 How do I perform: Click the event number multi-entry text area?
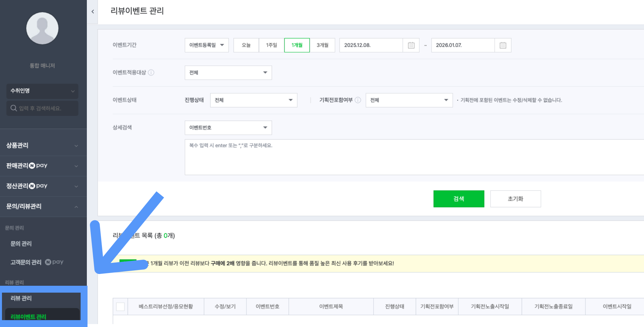(295, 157)
